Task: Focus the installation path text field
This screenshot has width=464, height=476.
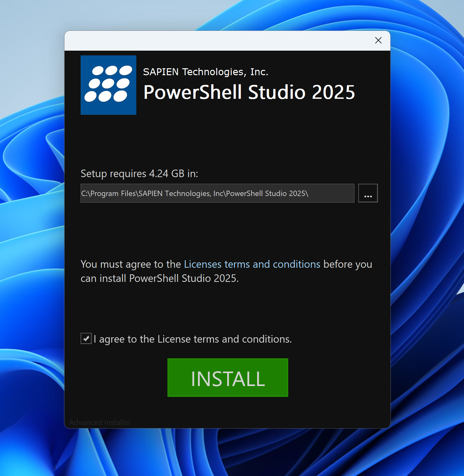Action: tap(217, 193)
